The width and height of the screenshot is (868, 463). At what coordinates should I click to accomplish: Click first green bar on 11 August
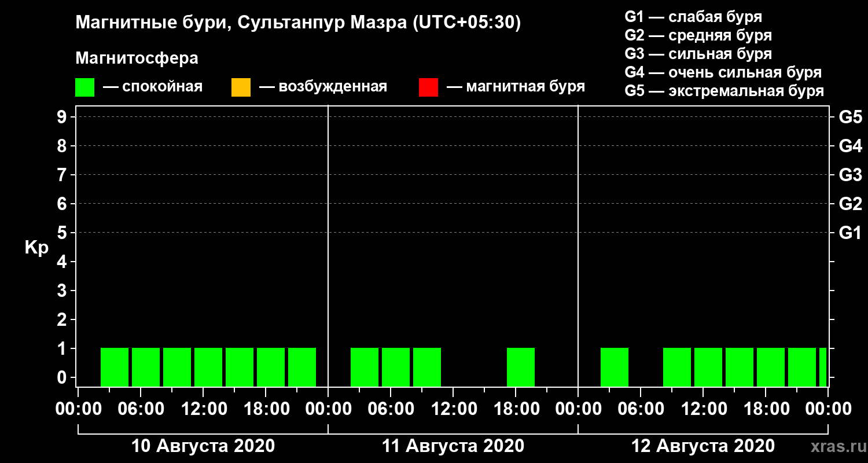365,367
